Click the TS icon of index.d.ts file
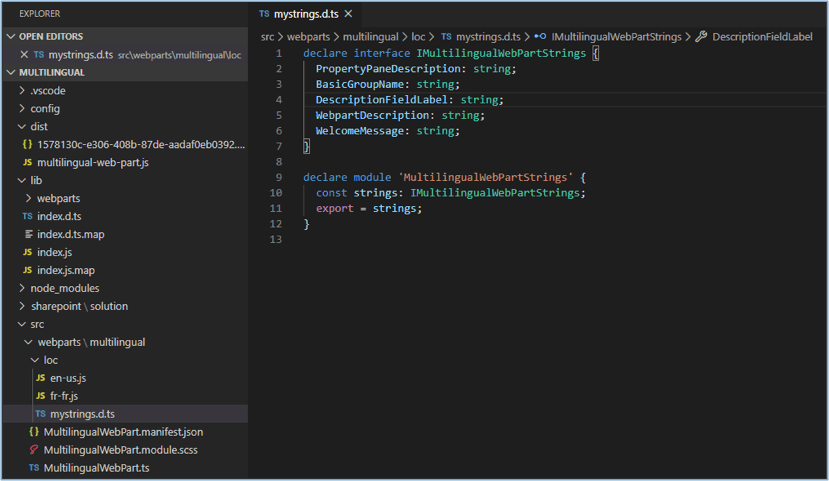Image resolution: width=829 pixels, height=481 pixels. (27, 216)
